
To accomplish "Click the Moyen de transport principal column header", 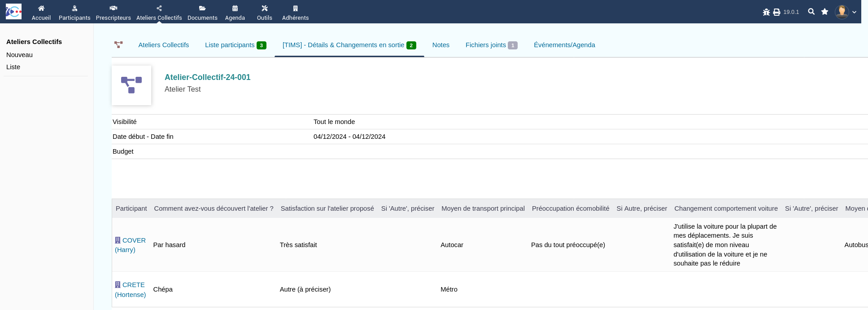I will 483,208.
